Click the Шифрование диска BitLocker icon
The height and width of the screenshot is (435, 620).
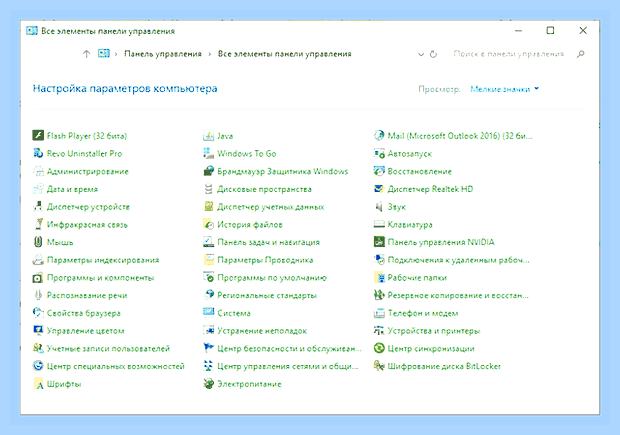379,366
